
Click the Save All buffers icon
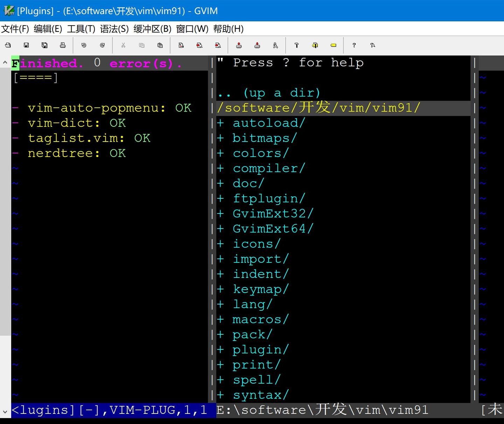point(44,45)
